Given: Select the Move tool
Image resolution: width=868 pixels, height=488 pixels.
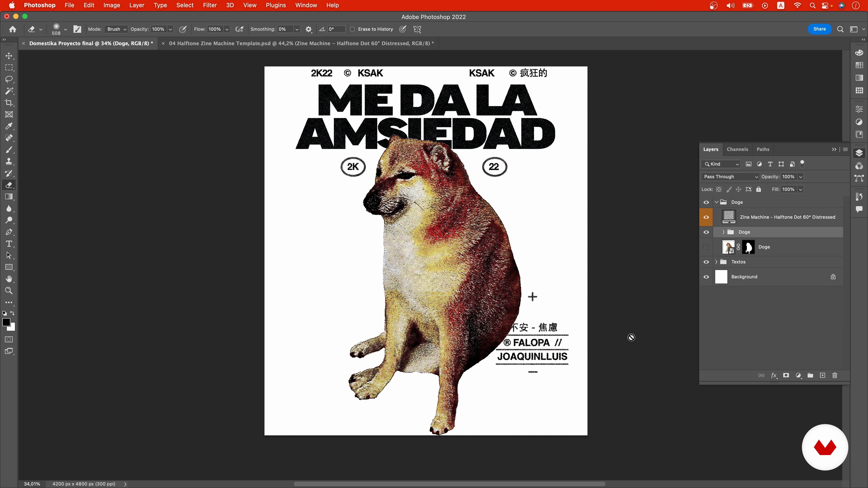Looking at the screenshot, I should pos(9,56).
